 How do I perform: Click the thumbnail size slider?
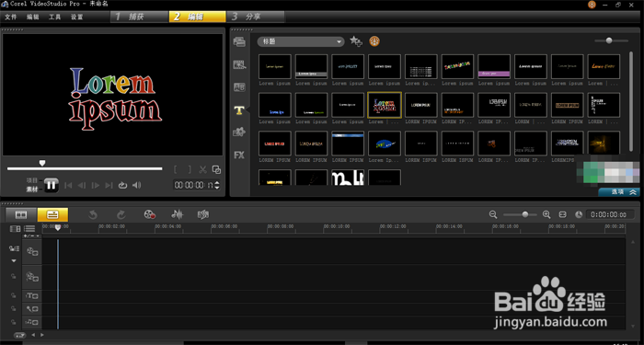[x=609, y=40]
